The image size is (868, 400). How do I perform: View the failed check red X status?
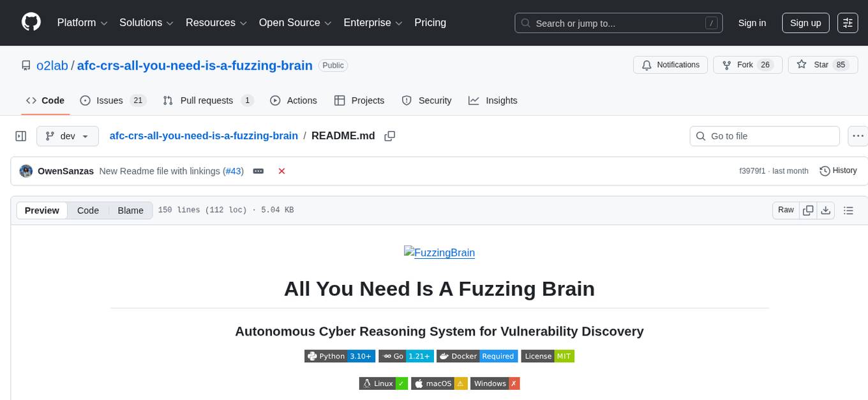pos(281,171)
